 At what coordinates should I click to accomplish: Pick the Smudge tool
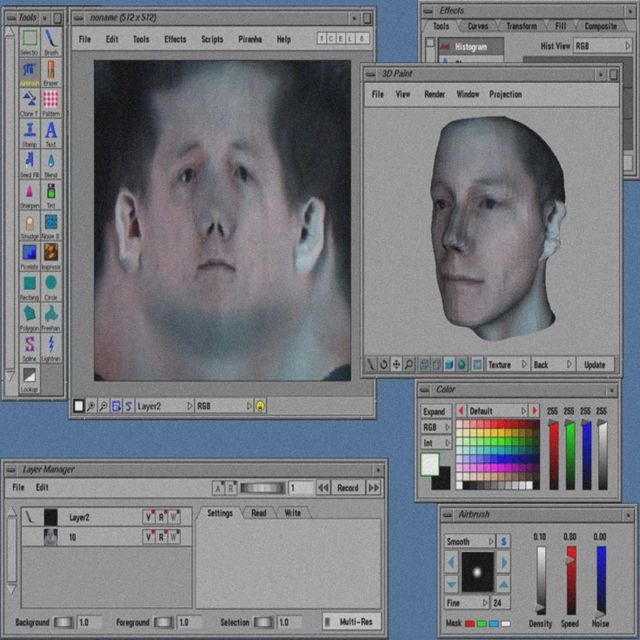[29, 226]
